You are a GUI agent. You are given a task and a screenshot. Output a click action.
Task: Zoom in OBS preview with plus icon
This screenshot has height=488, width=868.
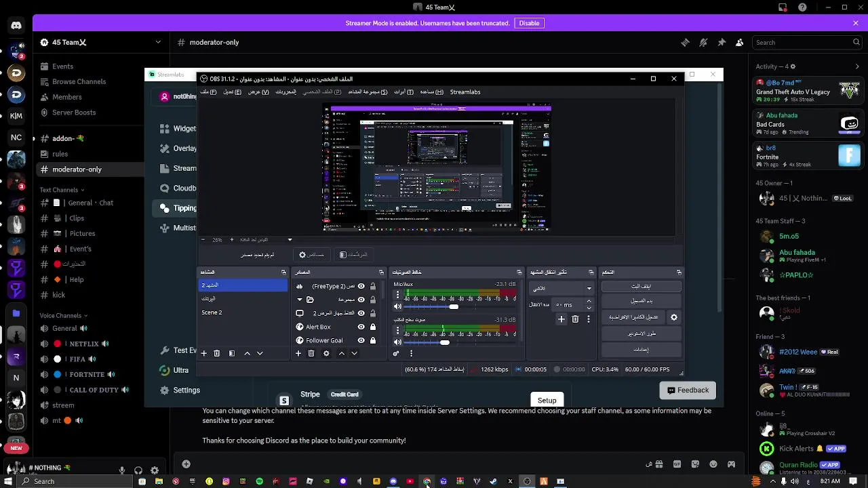coord(231,239)
